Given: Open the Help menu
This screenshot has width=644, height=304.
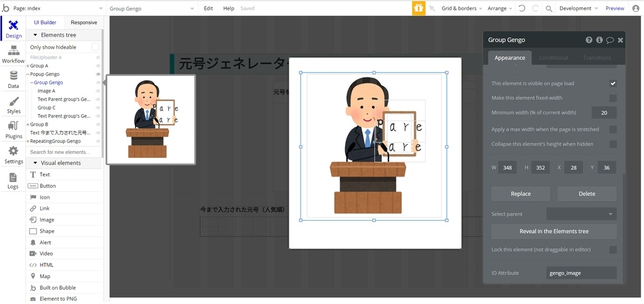Looking at the screenshot, I should (x=229, y=9).
